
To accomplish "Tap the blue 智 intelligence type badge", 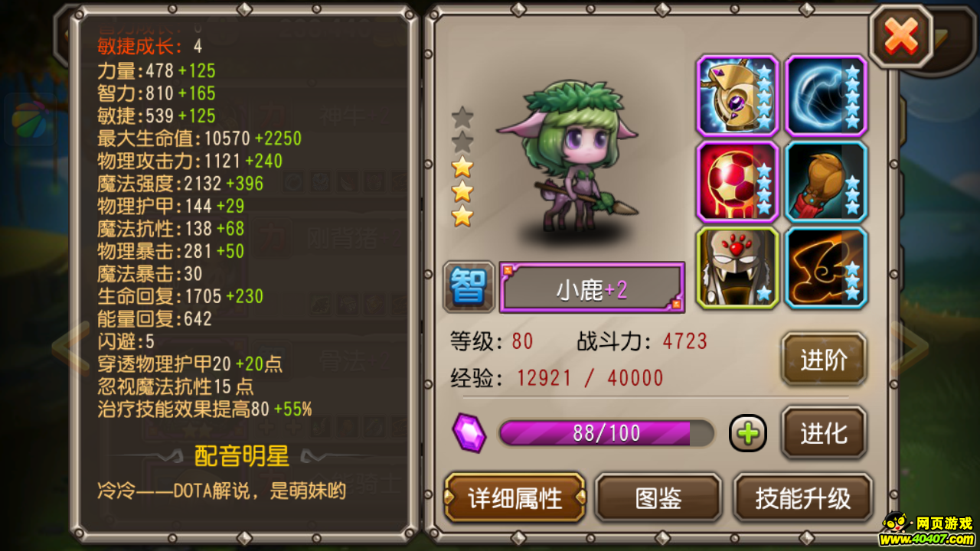I will [469, 287].
